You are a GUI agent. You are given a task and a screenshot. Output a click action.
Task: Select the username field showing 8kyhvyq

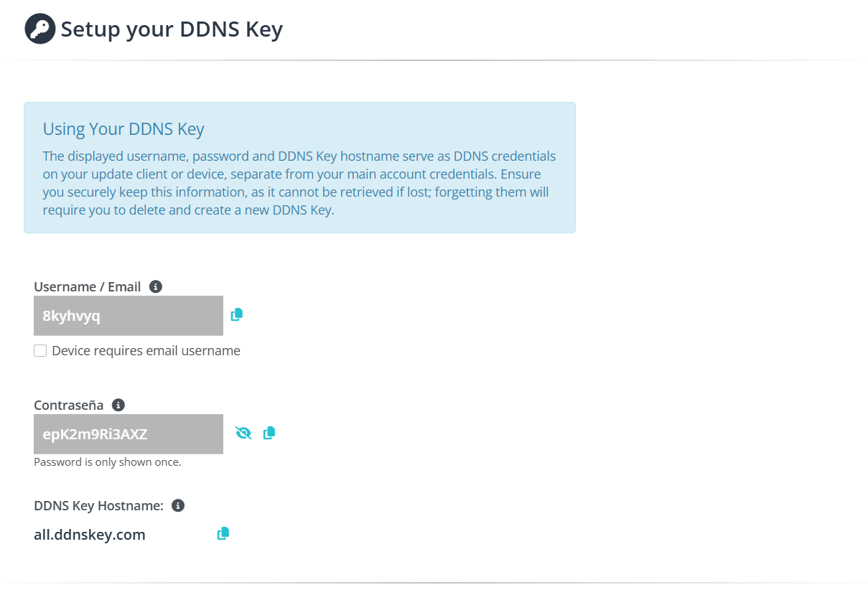pos(129,316)
